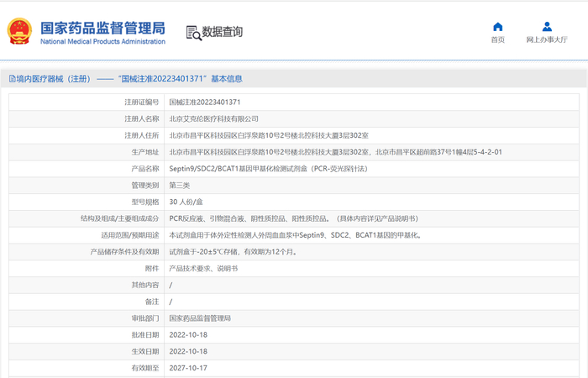Open the 首页 home icon
This screenshot has height=378, width=588.
point(497,27)
